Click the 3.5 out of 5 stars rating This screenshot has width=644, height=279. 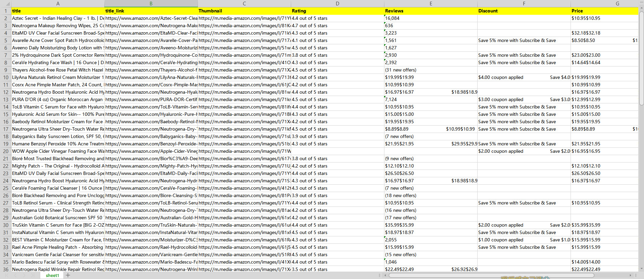[x=337, y=269]
